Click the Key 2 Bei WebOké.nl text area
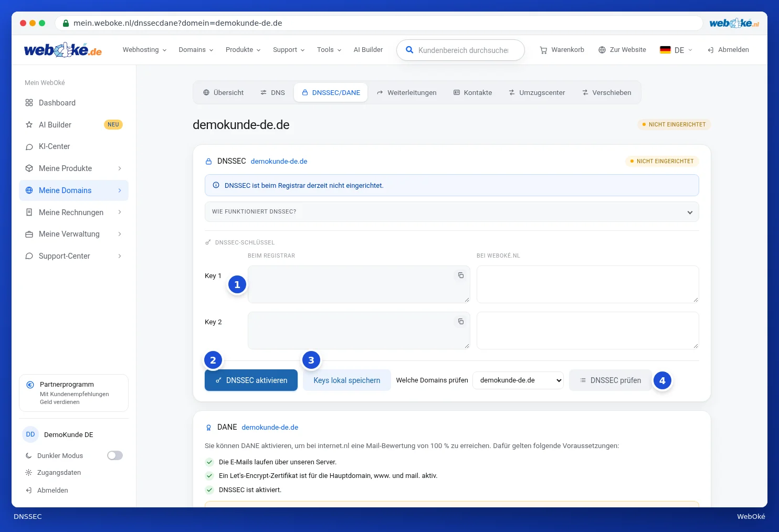Screen dimensions: 779x532 click(x=588, y=331)
